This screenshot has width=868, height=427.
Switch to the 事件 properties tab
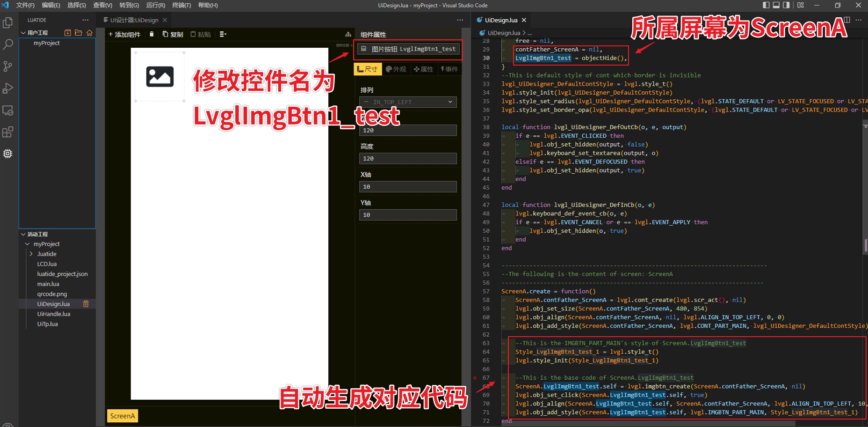449,69
